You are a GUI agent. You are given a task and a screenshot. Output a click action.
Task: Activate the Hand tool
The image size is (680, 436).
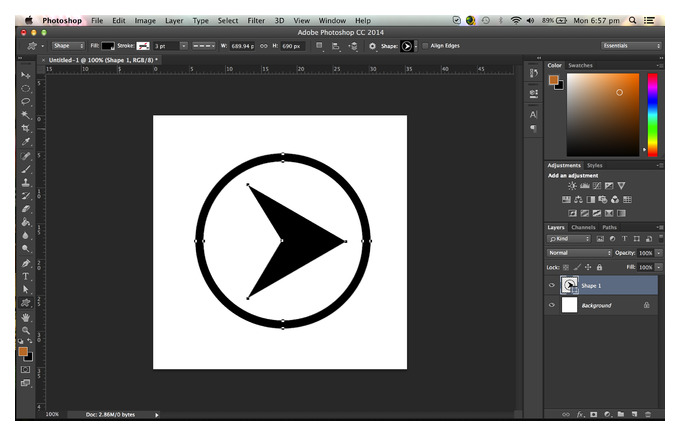(26, 317)
